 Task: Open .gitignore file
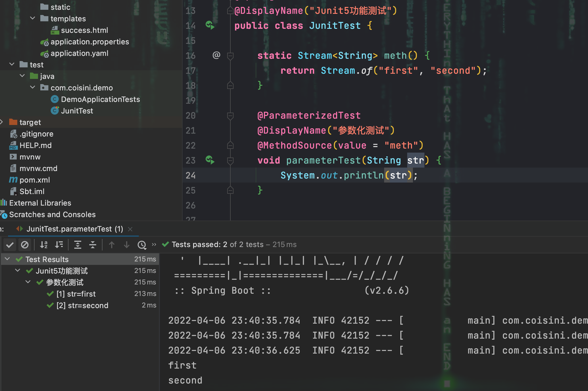click(x=36, y=134)
